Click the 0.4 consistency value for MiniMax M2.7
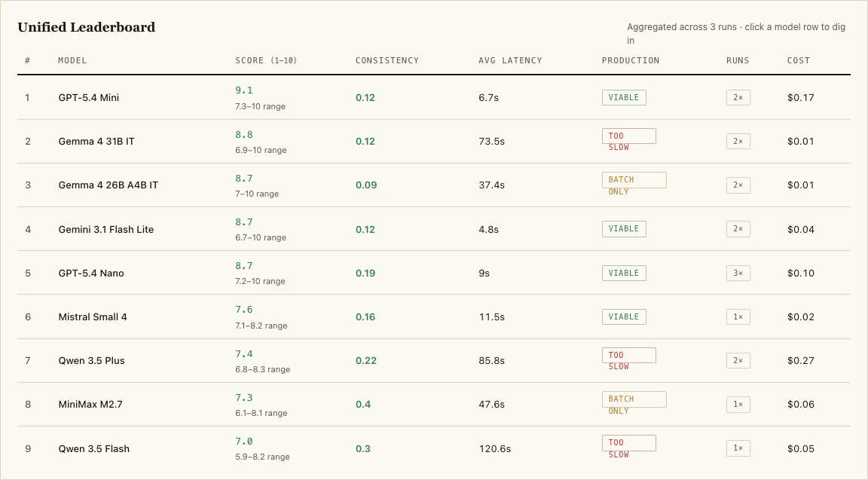Image resolution: width=868 pixels, height=480 pixels. pos(363,404)
